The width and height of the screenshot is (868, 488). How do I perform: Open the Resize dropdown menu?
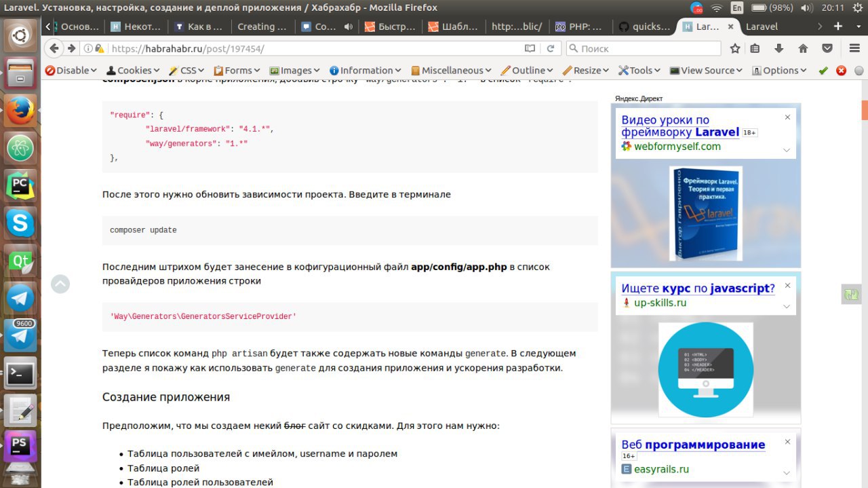586,71
